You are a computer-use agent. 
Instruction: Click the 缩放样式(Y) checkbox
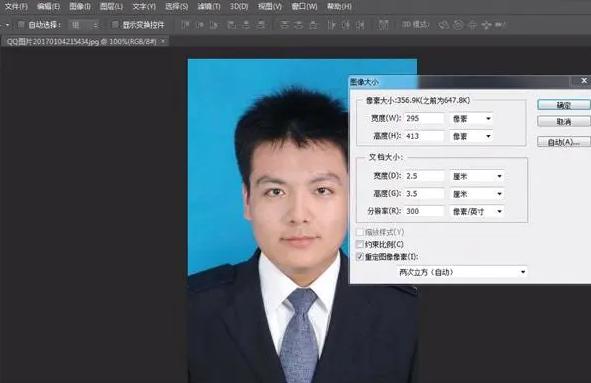[x=360, y=232]
